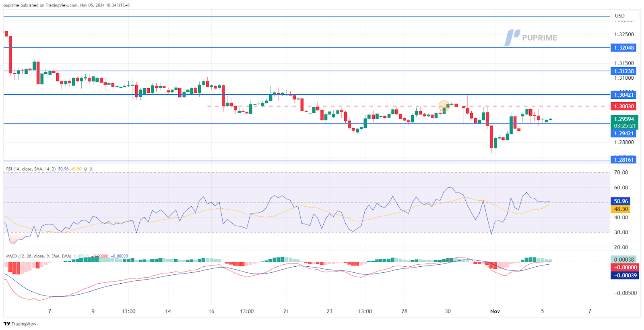Image resolution: width=644 pixels, height=330 pixels.
Task: Click the -0.00500 MACD scale value
Action: click(625, 293)
